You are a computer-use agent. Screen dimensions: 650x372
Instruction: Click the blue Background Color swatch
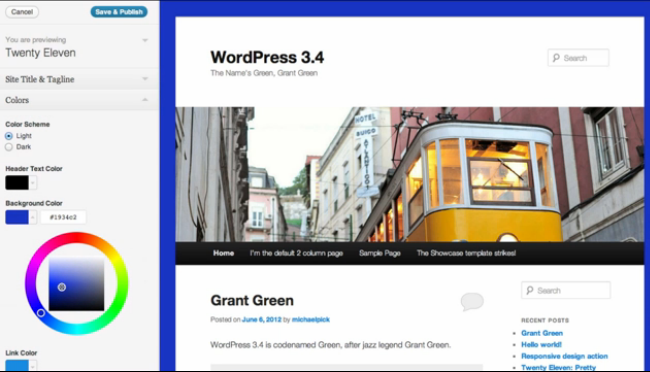click(17, 217)
